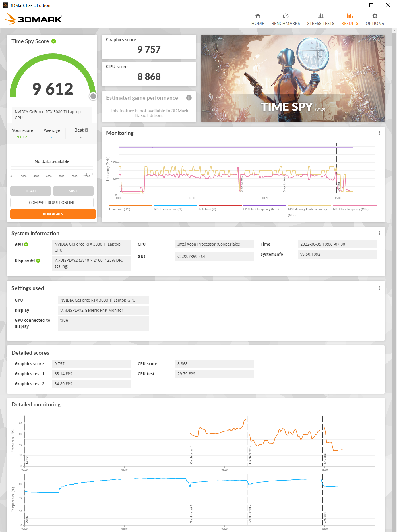Click info icon beside Estimated game performance
Viewport: 397px width, 532px height.
[x=189, y=98]
